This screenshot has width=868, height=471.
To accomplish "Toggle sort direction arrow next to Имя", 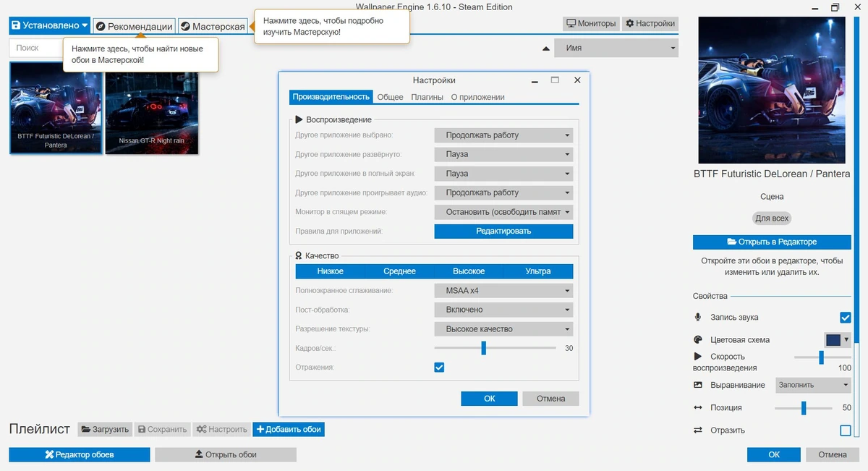I will click(x=546, y=48).
